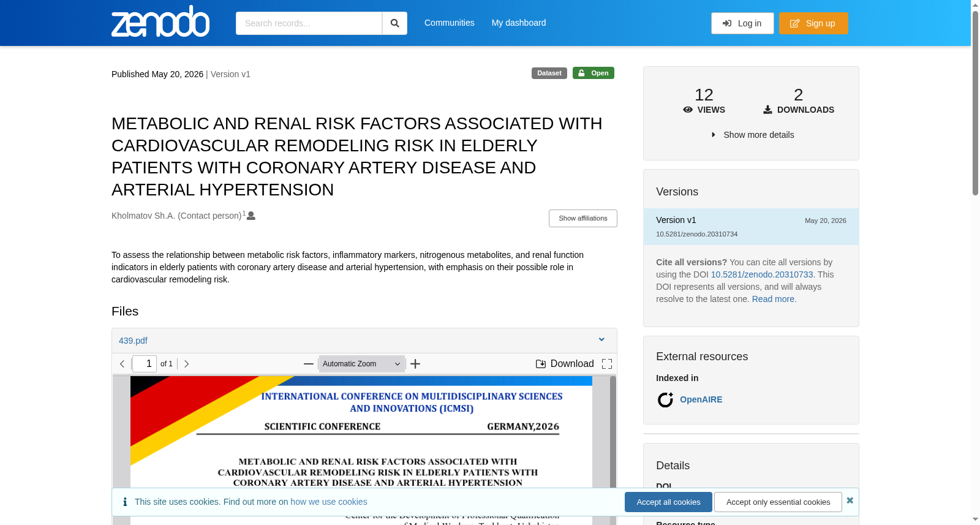Close the cookie banner with X icon
Viewport: 980px width, 525px height.
click(850, 500)
